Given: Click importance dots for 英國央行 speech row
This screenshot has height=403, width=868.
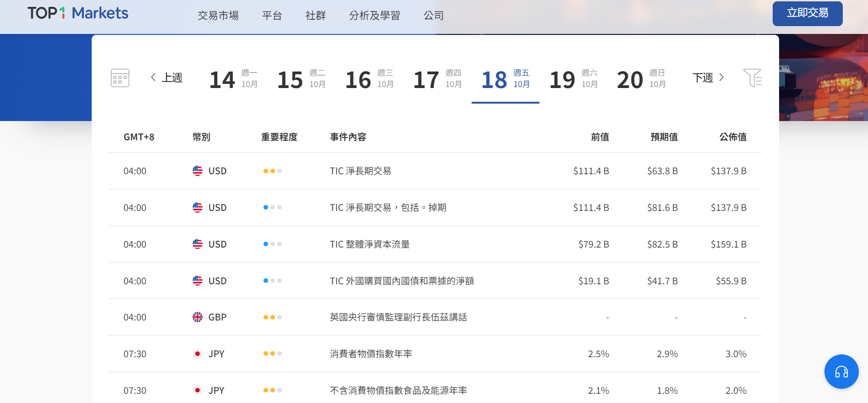Looking at the screenshot, I should point(272,317).
